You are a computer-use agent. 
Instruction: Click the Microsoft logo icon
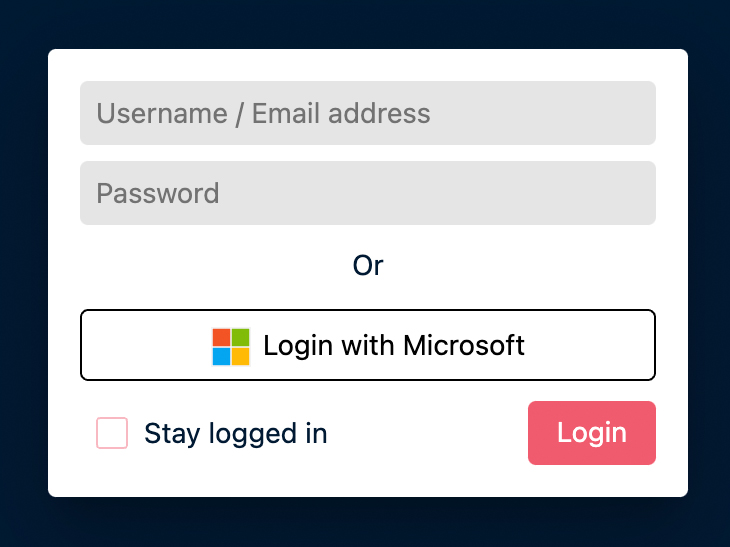click(231, 346)
